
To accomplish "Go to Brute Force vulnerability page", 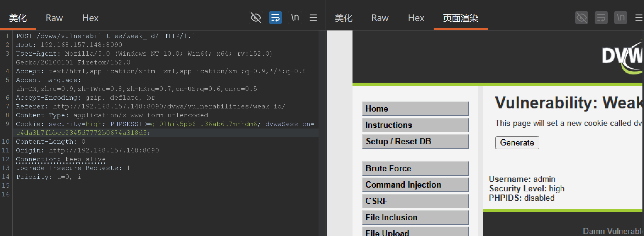I will pyautogui.click(x=415, y=168).
